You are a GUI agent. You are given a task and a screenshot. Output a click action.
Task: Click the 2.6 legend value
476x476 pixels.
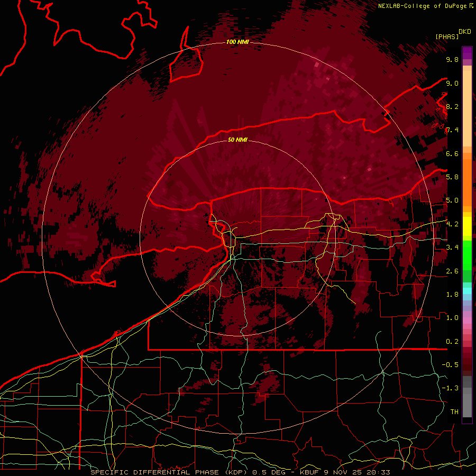point(452,271)
